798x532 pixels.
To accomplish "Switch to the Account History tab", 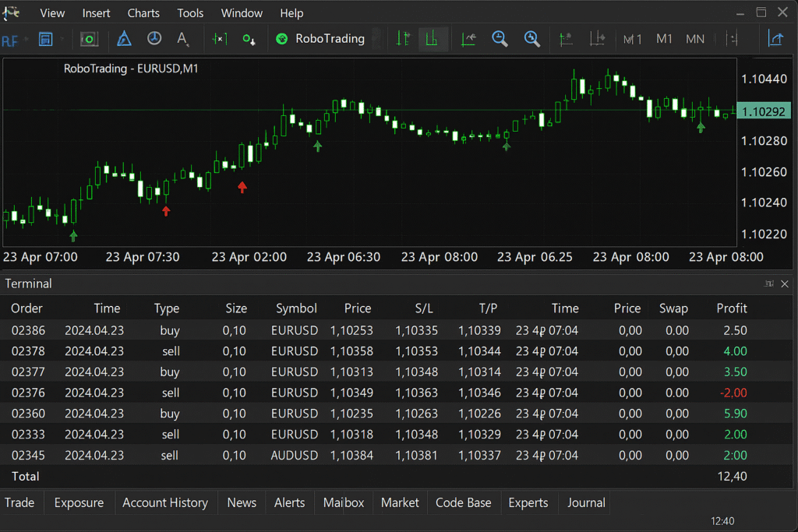I will pyautogui.click(x=165, y=503).
